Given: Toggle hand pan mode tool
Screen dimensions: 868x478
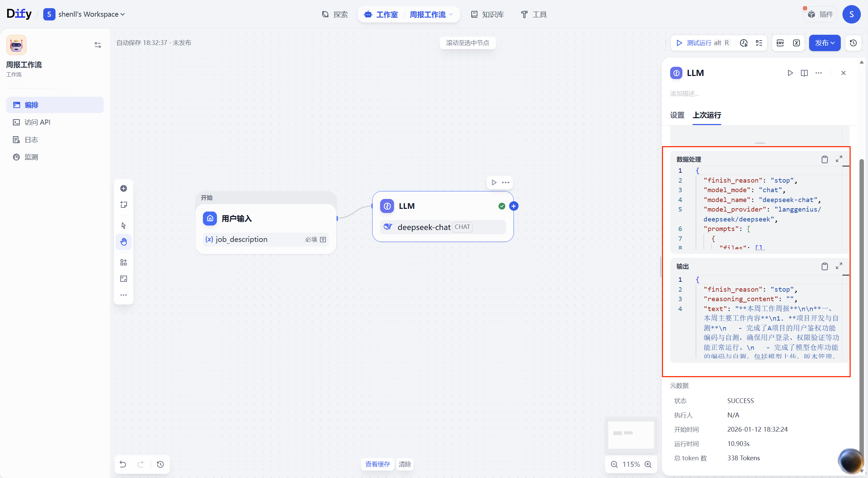Looking at the screenshot, I should 124,242.
